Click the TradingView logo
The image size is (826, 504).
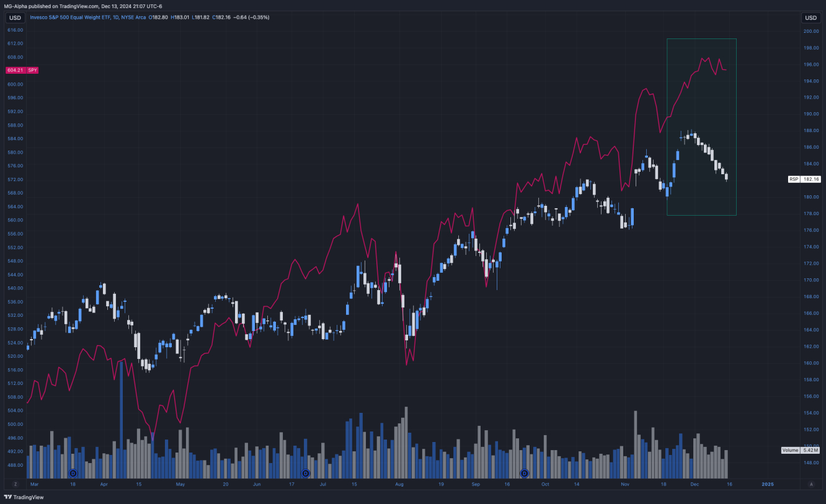click(x=24, y=497)
